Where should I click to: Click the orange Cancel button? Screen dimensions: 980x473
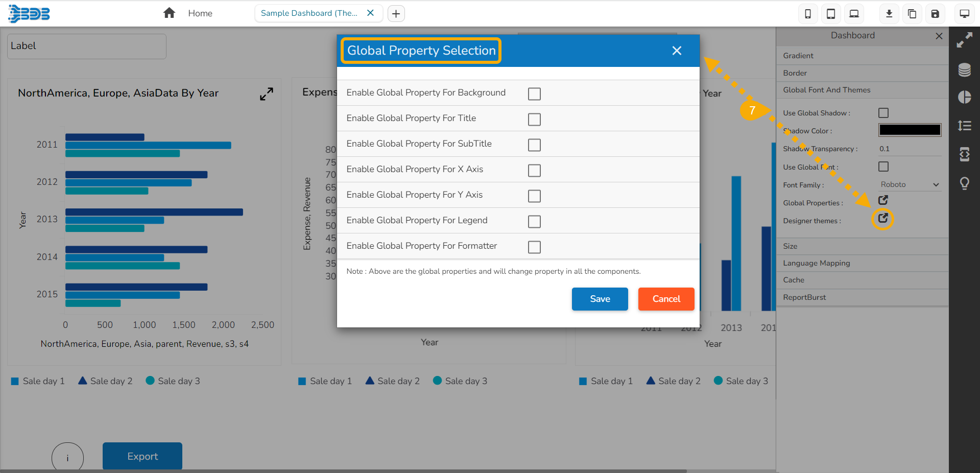(x=666, y=299)
